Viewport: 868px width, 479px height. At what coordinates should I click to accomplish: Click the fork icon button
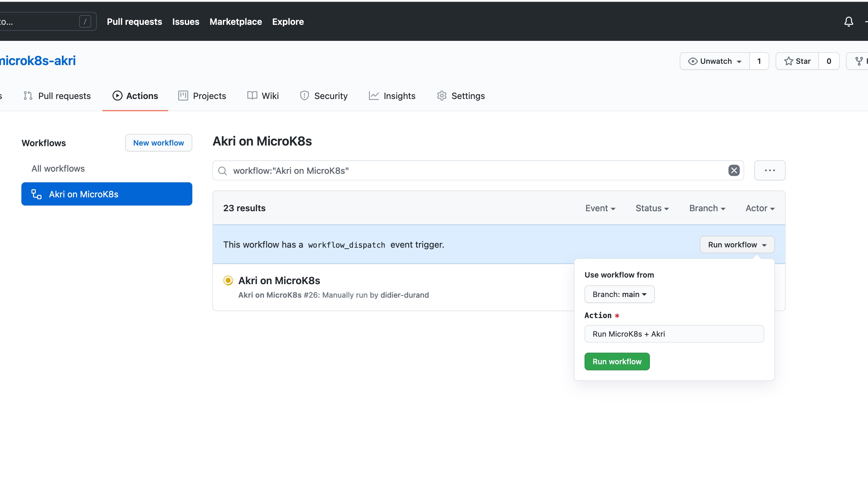(x=859, y=61)
